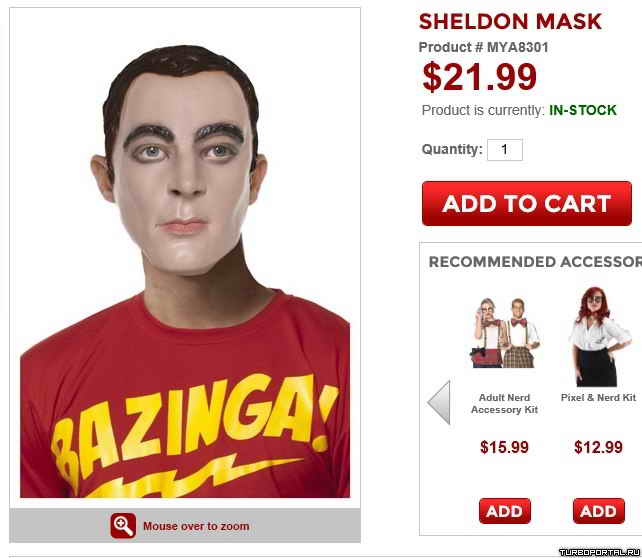642x558 pixels.
Task: Click the IN-STOCK status label
Action: [x=583, y=110]
